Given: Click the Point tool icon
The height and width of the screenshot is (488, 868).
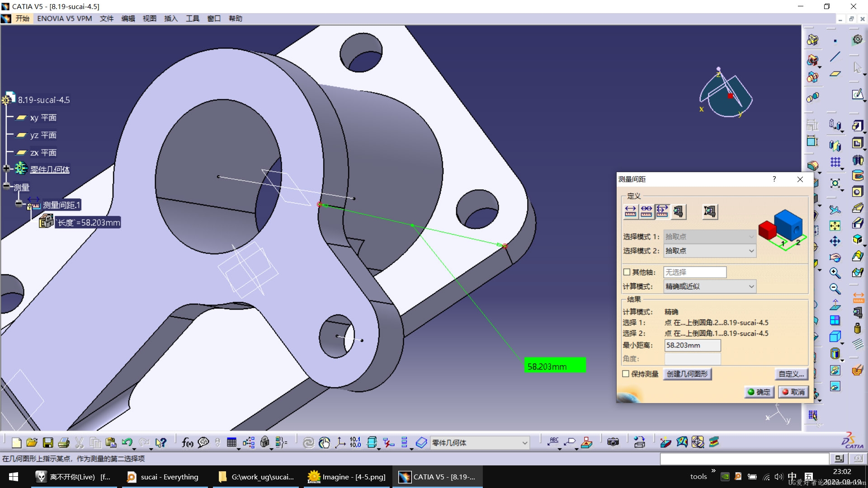Looking at the screenshot, I should tap(835, 41).
